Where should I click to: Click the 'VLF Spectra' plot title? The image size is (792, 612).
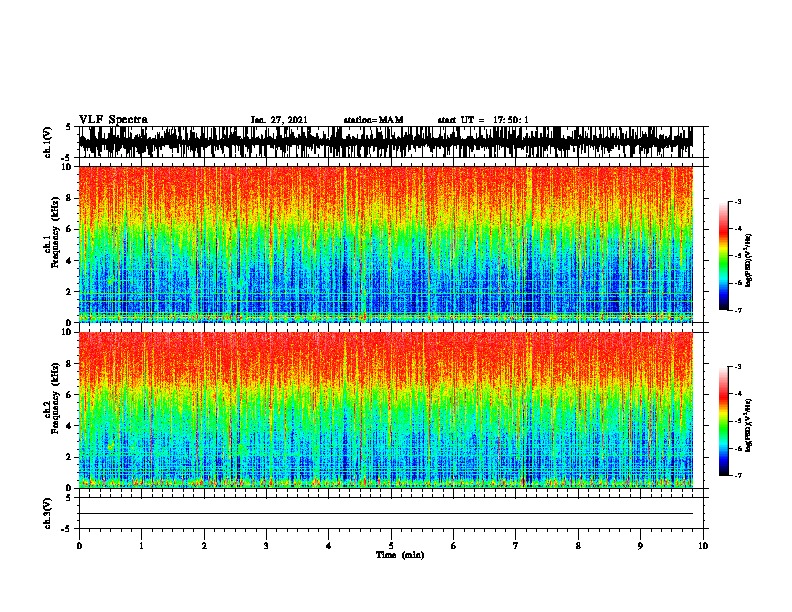pyautogui.click(x=113, y=119)
